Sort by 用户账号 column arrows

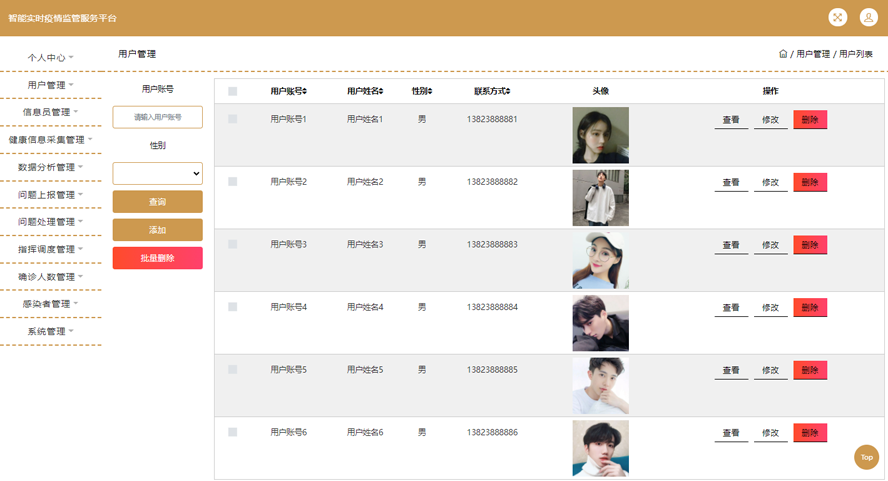click(305, 91)
